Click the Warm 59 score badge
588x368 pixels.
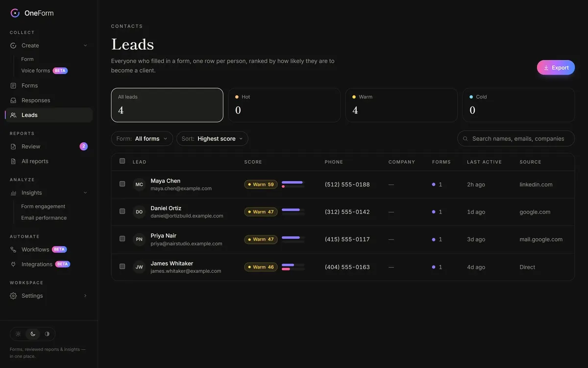(261, 184)
